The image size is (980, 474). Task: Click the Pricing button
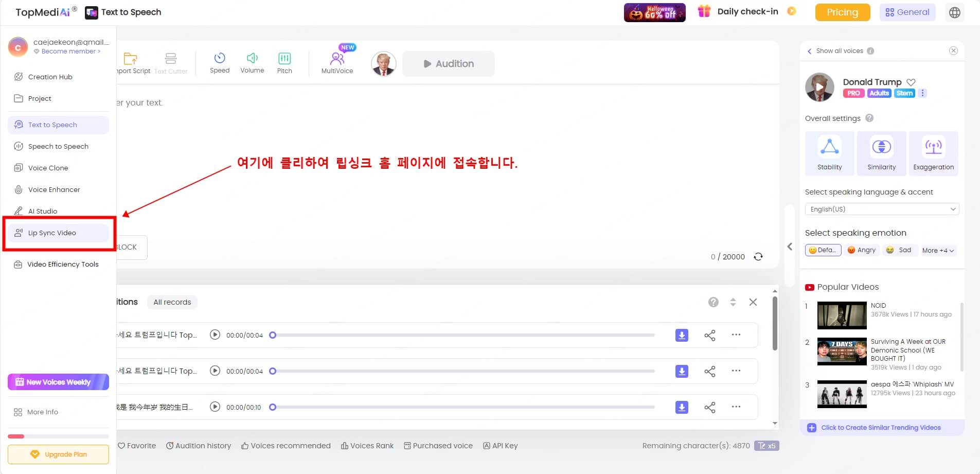(x=843, y=12)
